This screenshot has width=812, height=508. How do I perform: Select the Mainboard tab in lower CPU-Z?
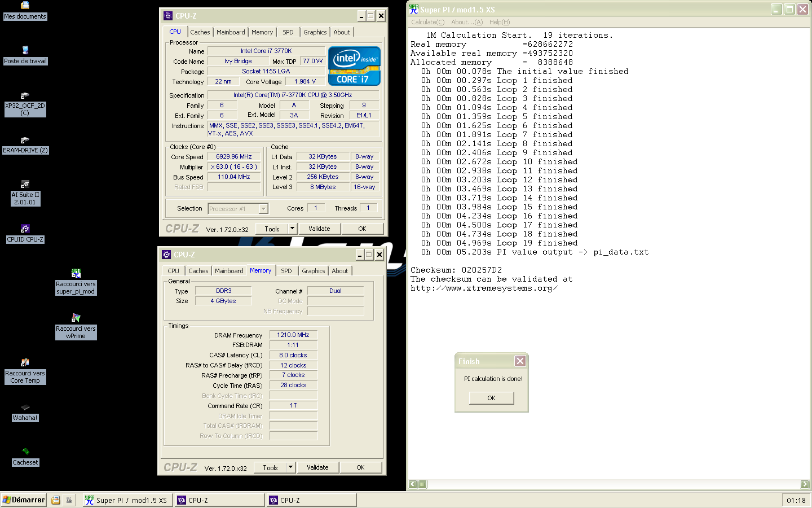click(x=229, y=271)
